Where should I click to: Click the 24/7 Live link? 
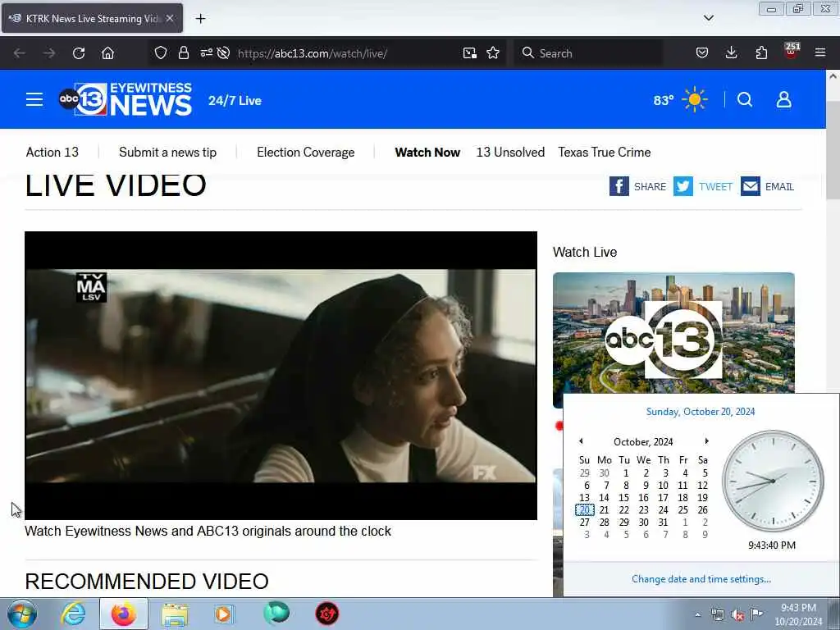click(235, 101)
